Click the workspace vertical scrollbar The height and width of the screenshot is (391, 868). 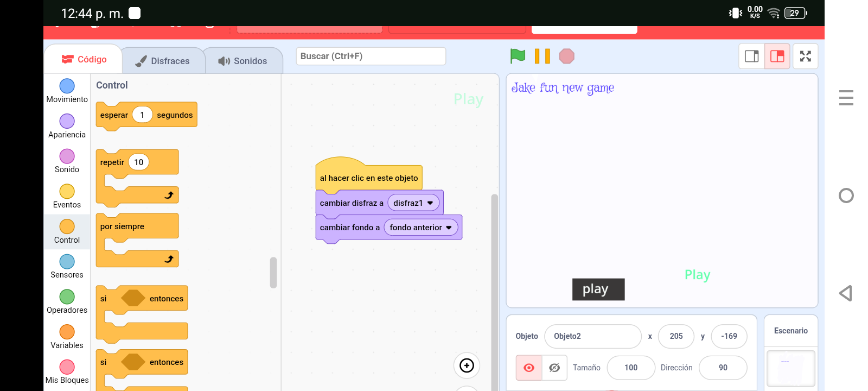494,292
